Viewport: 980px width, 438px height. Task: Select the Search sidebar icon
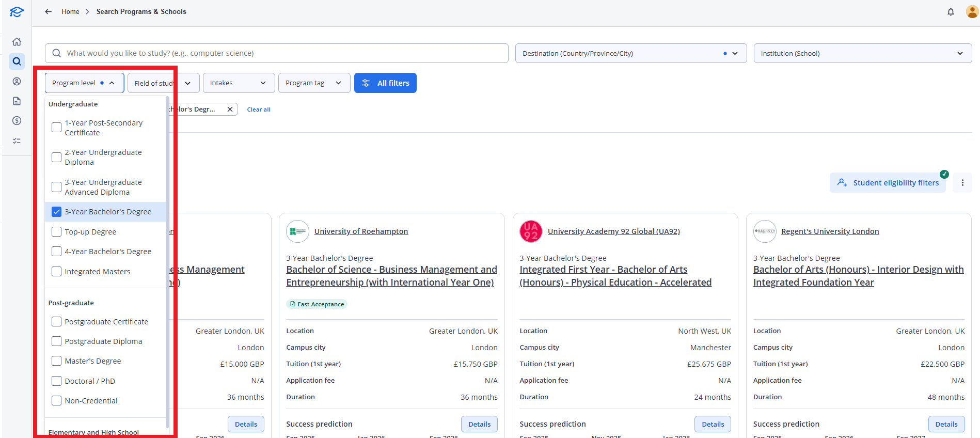17,61
